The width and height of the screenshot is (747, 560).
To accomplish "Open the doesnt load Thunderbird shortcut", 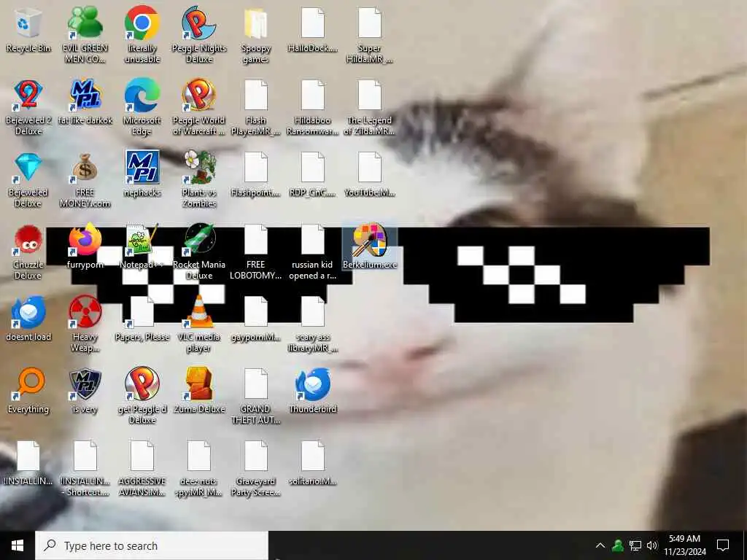I will click(28, 319).
